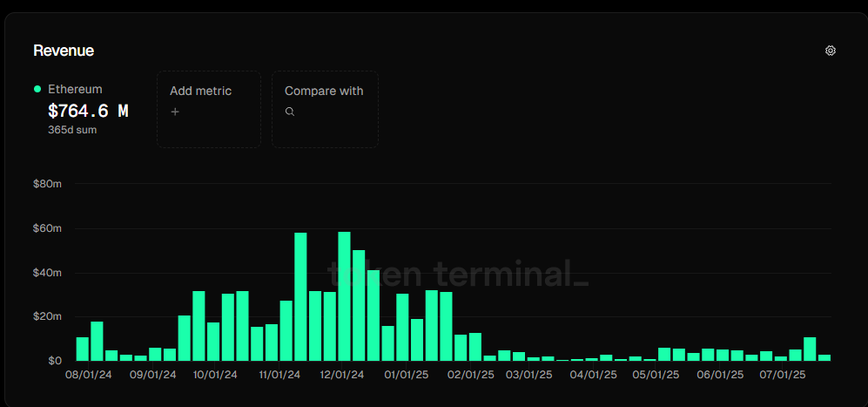Click the 04/01/25 x-axis date
Screen dimensions: 868x407
point(594,375)
